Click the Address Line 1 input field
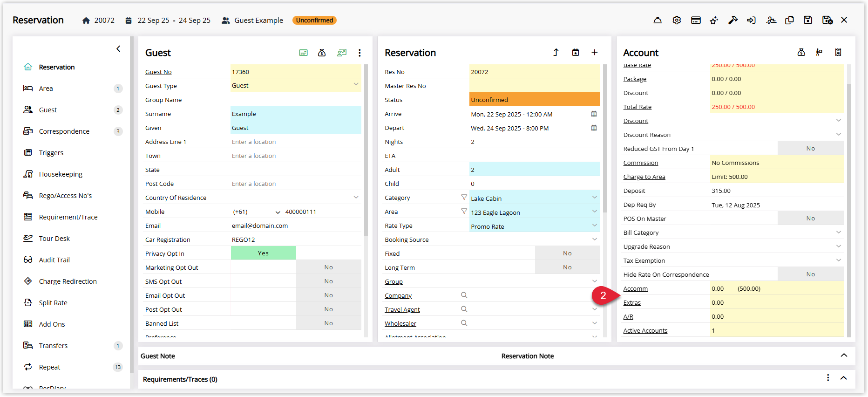This screenshot has width=868, height=397. point(296,142)
